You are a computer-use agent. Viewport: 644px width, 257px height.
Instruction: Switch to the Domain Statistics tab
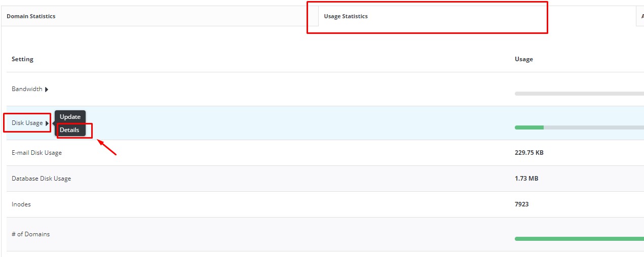click(x=31, y=16)
